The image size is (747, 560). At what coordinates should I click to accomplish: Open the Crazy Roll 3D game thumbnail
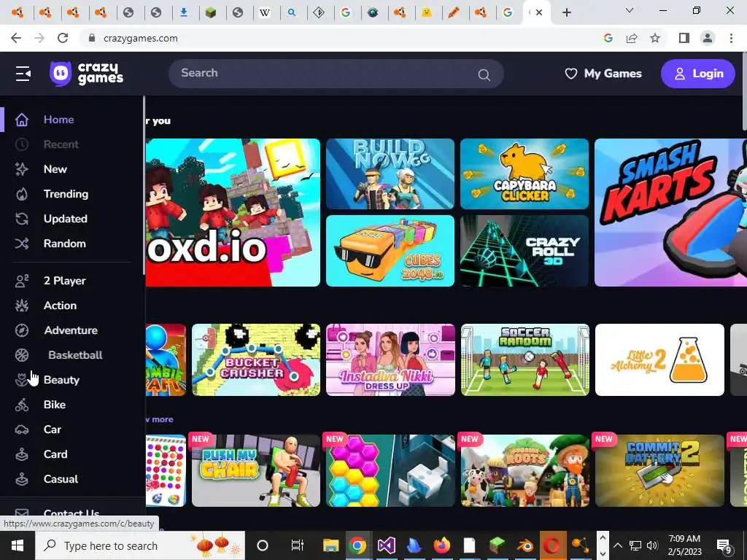click(x=525, y=251)
